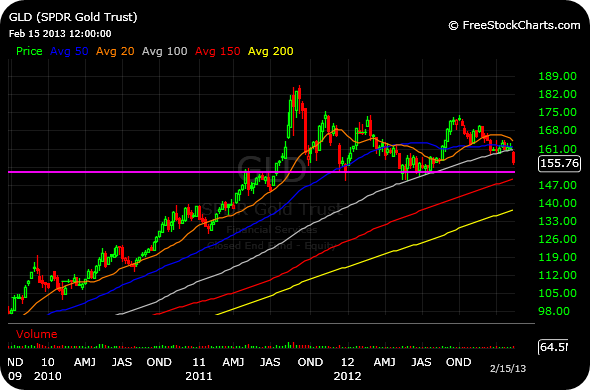Image resolution: width=590 pixels, height=390 pixels.
Task: Click the 161.00 price axis label
Action: click(x=558, y=149)
